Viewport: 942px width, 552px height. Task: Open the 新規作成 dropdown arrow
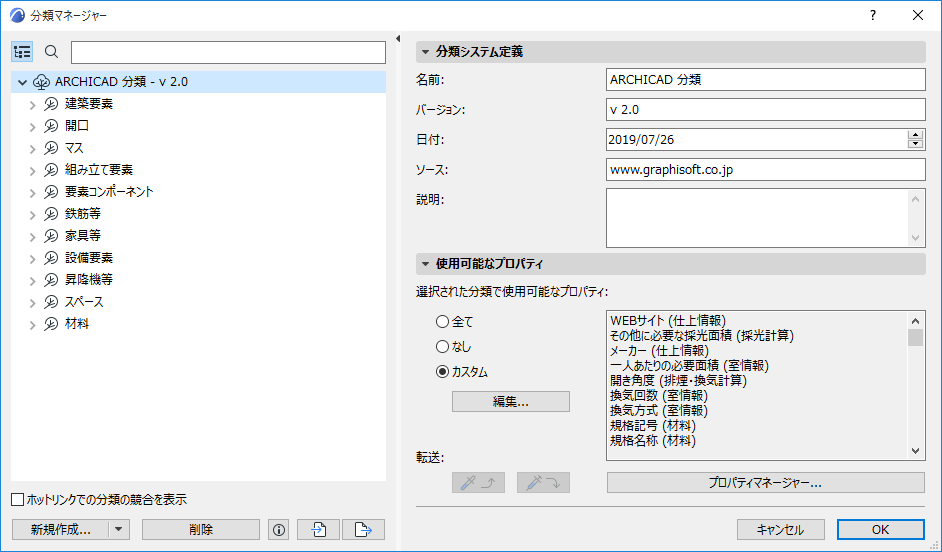(118, 530)
